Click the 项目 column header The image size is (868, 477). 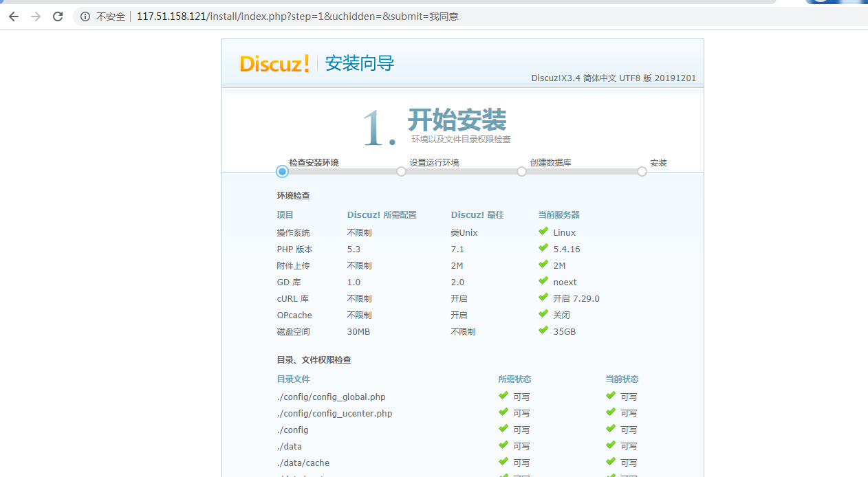pyautogui.click(x=285, y=215)
